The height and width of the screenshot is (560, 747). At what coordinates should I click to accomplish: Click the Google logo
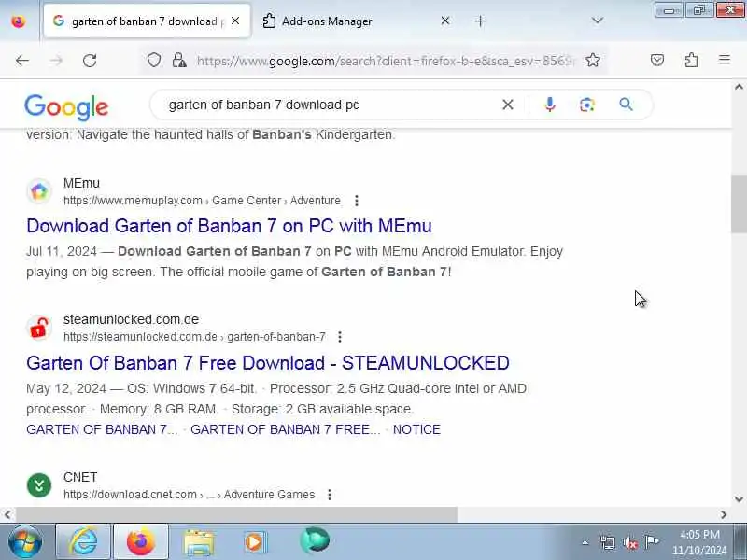tap(66, 106)
